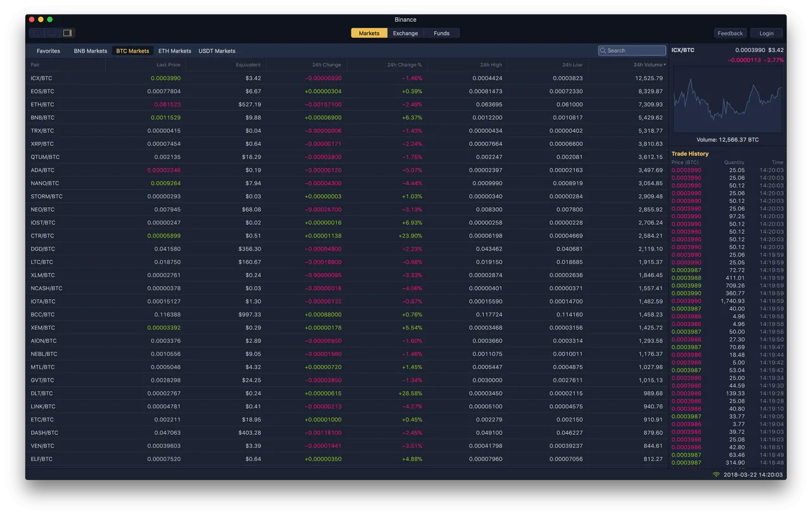Select the DLT/BTC pair row
This screenshot has width=812, height=516.
click(x=346, y=393)
